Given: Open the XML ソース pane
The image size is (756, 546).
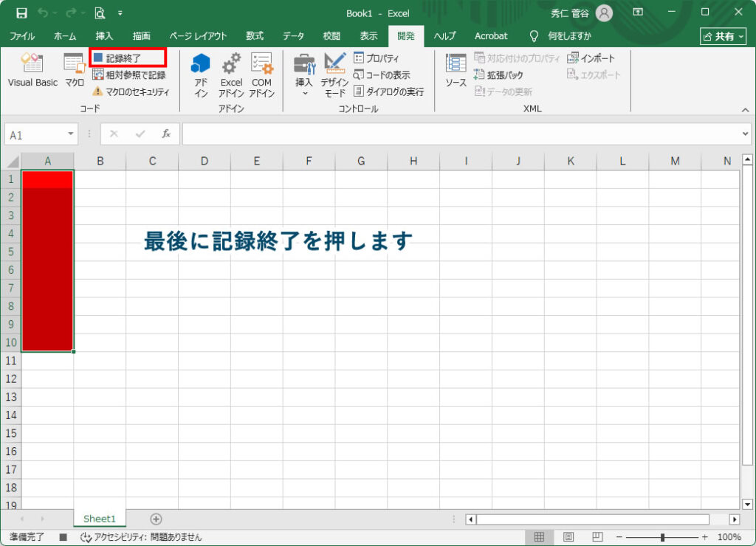Looking at the screenshot, I should click(x=456, y=70).
